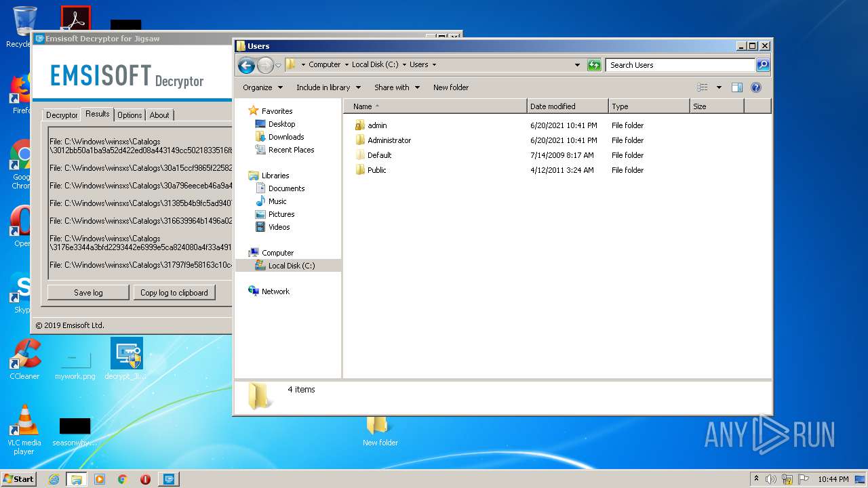This screenshot has height=488, width=868.
Task: Click the Back arrow in the Users window
Action: click(246, 65)
